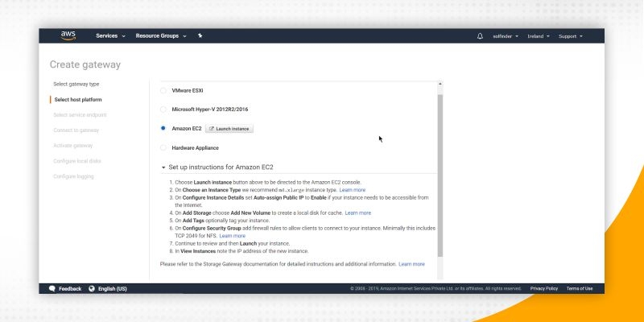Select the VMware ESXi radio option
Image resolution: width=644 pixels, height=322 pixels.
tap(163, 90)
